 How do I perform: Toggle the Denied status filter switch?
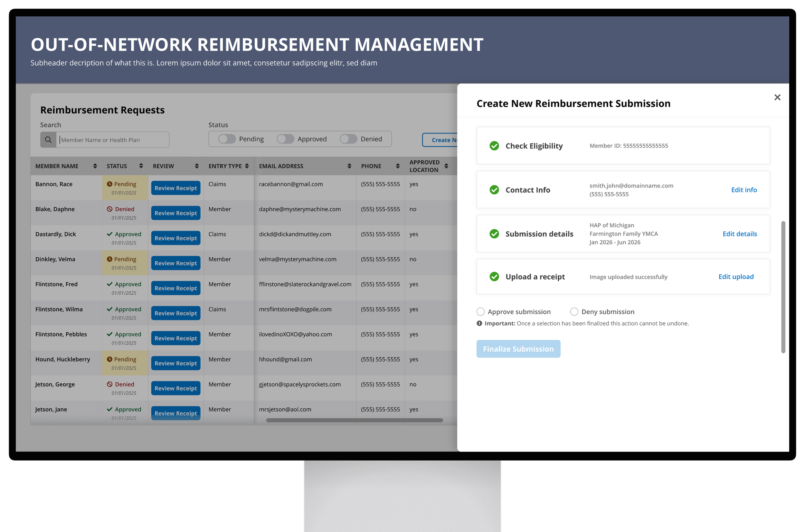(348, 139)
